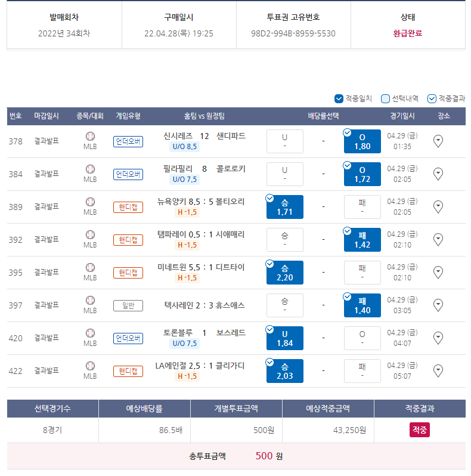
Task: Select O 1.72 odds for match 384
Action: coord(362,174)
